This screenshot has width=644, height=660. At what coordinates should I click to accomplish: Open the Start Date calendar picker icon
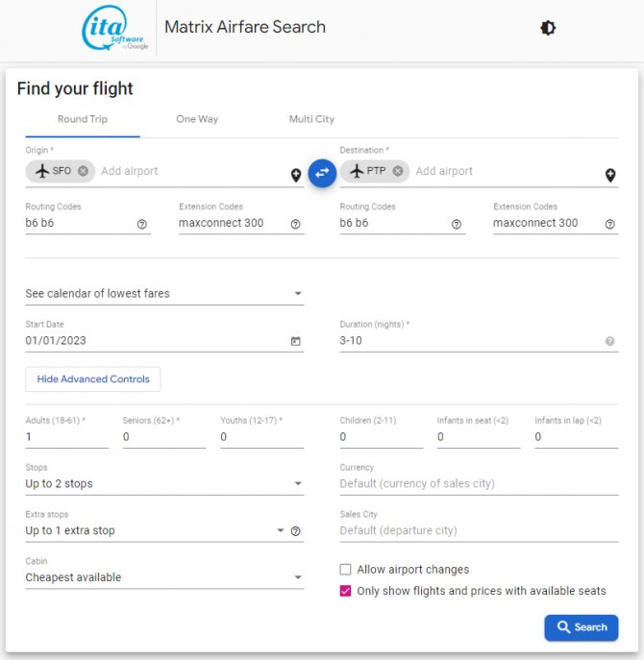(x=296, y=341)
